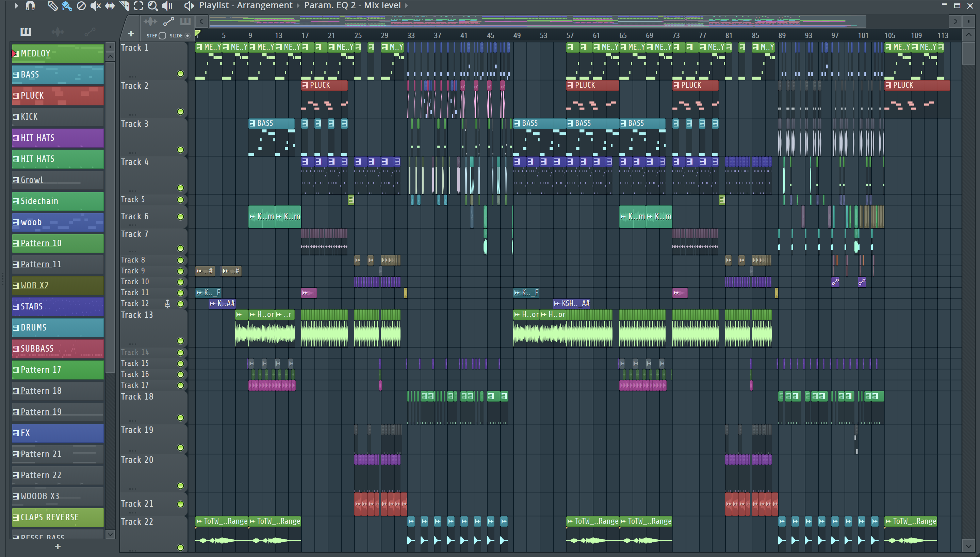Viewport: 980px width, 557px height.
Task: Mute Track 3 with its green light
Action: coord(180,150)
